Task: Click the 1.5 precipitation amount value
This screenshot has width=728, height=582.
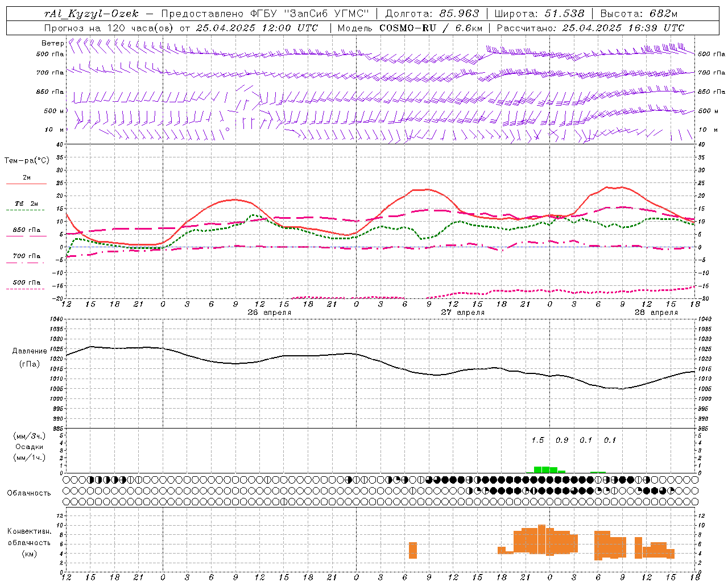Action: click(537, 440)
